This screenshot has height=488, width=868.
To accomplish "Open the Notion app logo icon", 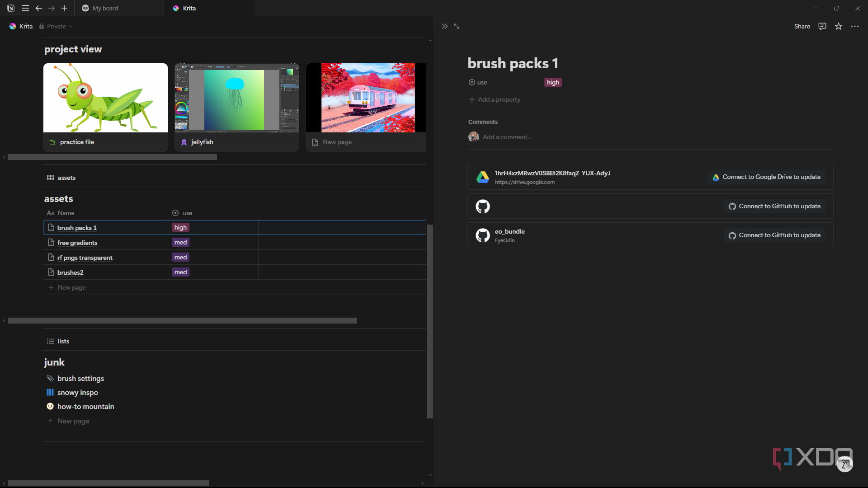I will (x=11, y=8).
